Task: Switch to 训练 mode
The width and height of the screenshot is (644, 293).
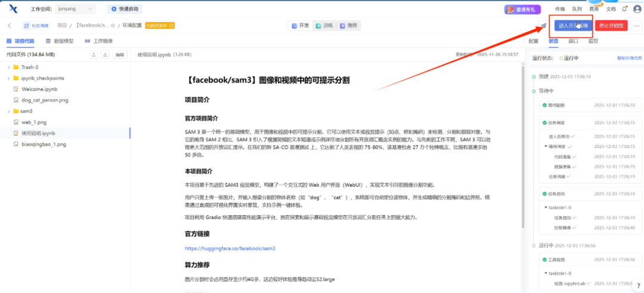Action: coord(324,26)
